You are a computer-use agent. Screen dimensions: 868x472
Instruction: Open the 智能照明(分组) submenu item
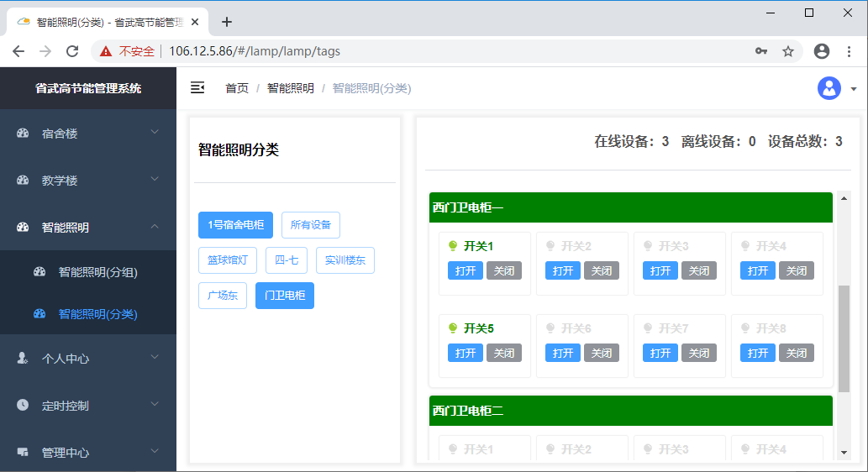point(88,271)
